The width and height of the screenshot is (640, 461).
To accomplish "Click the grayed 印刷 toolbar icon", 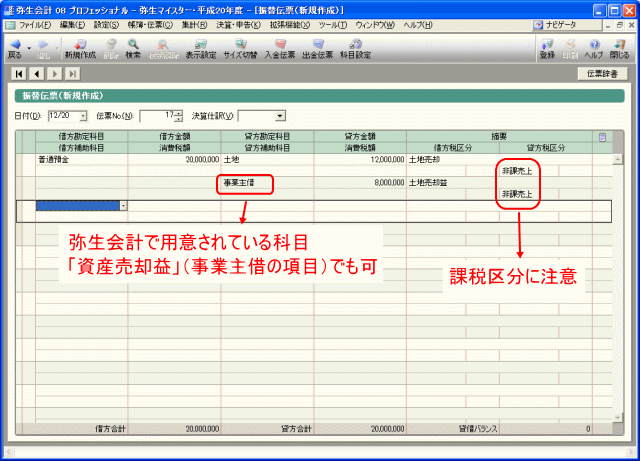I will [x=570, y=48].
